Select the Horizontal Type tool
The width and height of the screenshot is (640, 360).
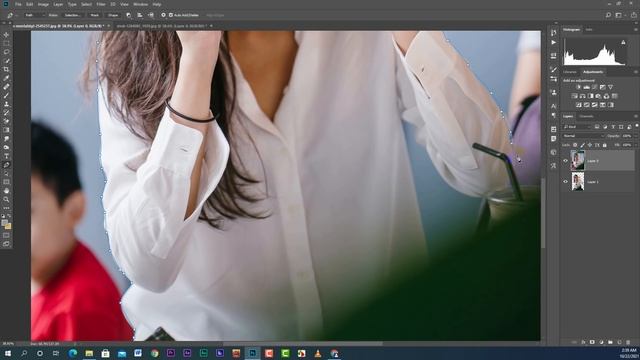(x=6, y=156)
